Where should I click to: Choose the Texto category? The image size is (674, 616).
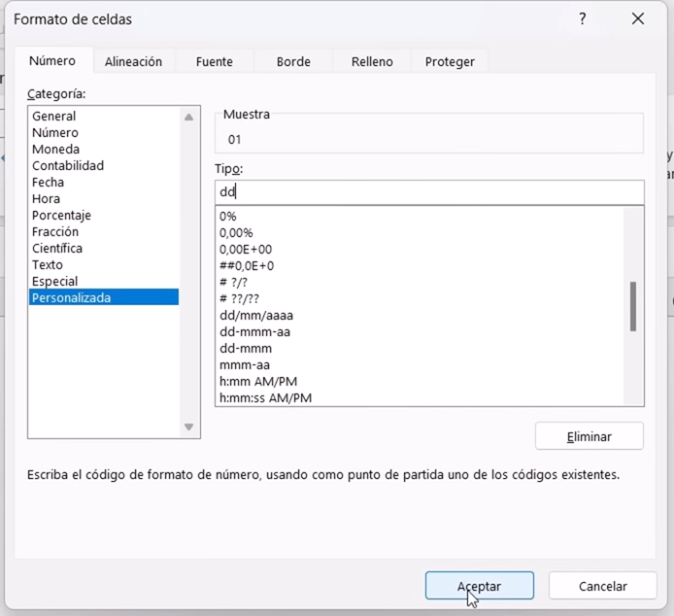(104, 265)
